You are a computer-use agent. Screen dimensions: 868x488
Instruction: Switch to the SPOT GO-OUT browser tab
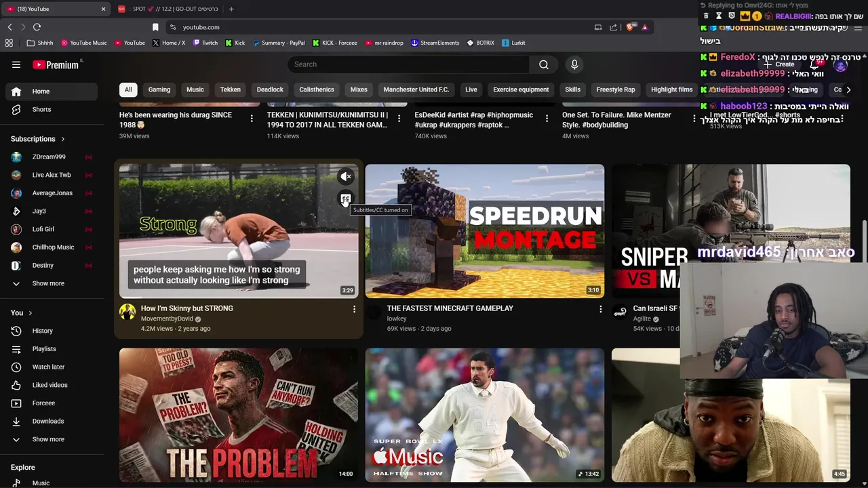point(170,9)
